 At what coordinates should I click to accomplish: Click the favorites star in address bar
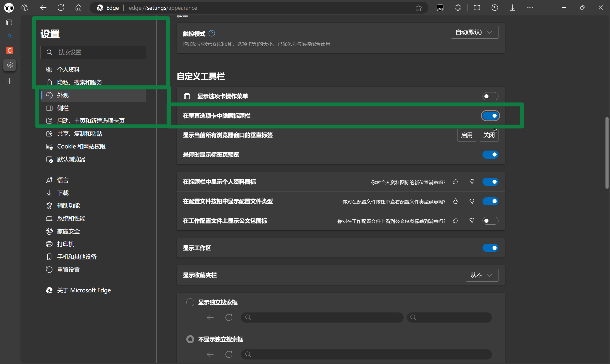coord(418,8)
